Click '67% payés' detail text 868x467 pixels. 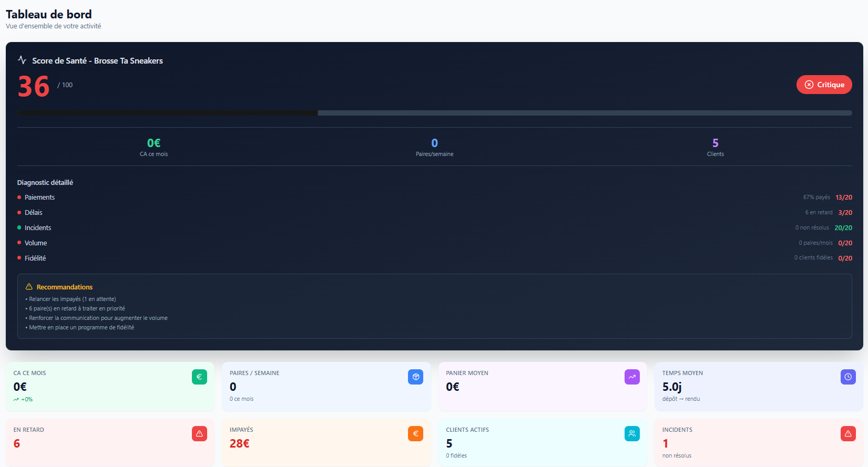point(816,198)
